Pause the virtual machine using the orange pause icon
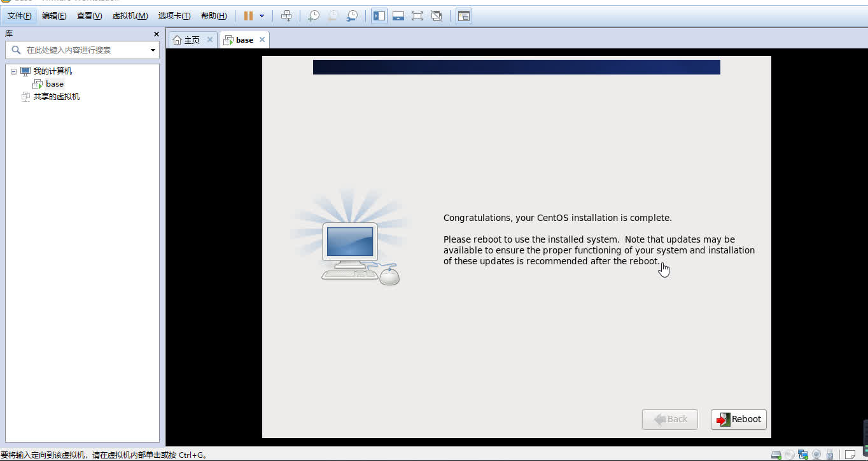 (248, 16)
